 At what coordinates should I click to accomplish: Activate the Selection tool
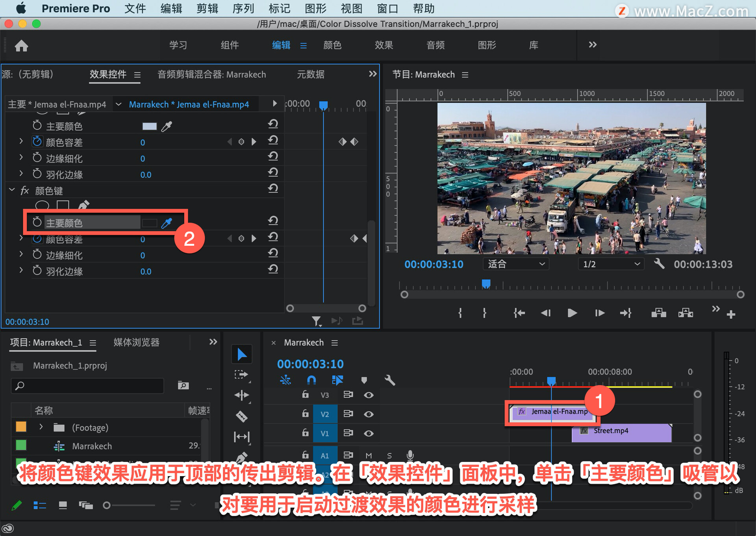coord(242,354)
